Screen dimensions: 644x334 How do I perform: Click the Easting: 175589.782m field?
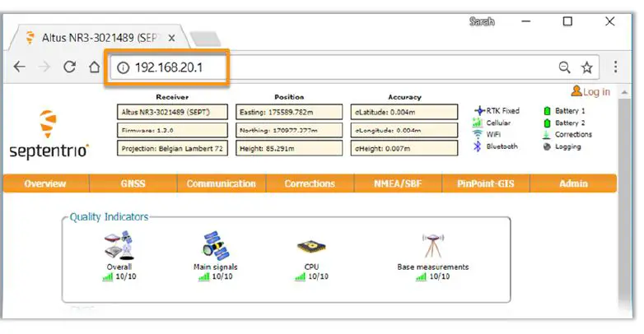coord(289,112)
